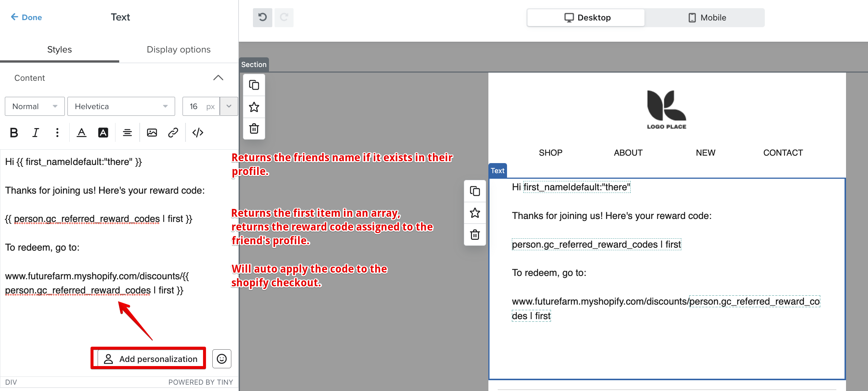Toggle bold formatting
Screen dimensions: 868x391
(14, 132)
